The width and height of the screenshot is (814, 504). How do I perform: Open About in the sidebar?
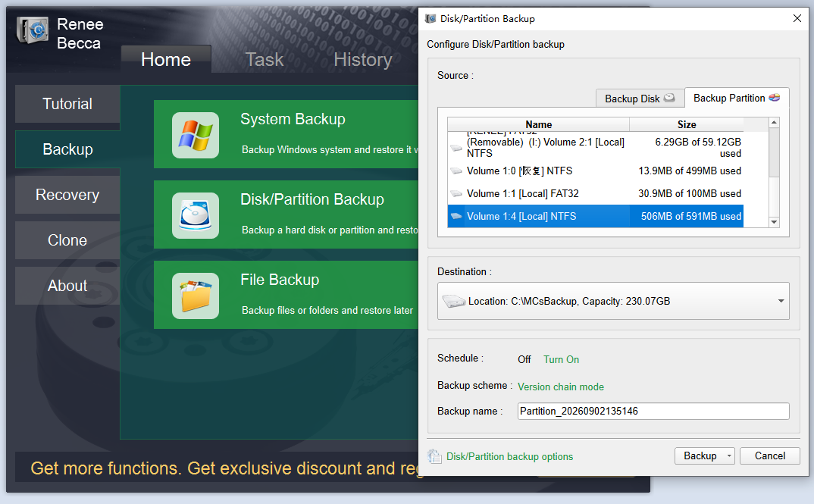67,286
